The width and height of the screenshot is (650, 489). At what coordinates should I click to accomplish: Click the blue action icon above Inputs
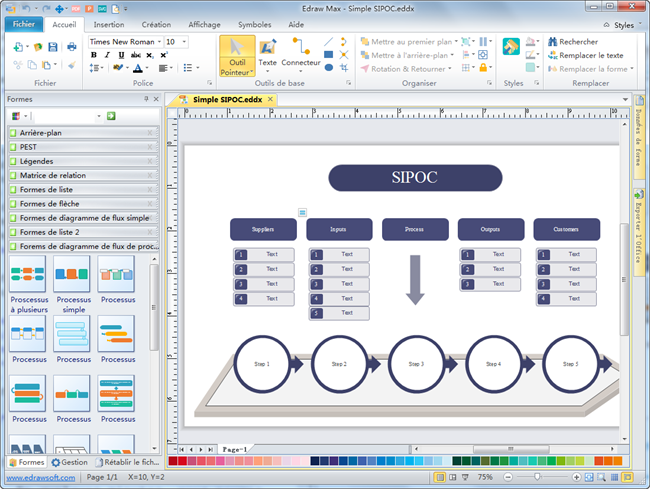click(302, 211)
